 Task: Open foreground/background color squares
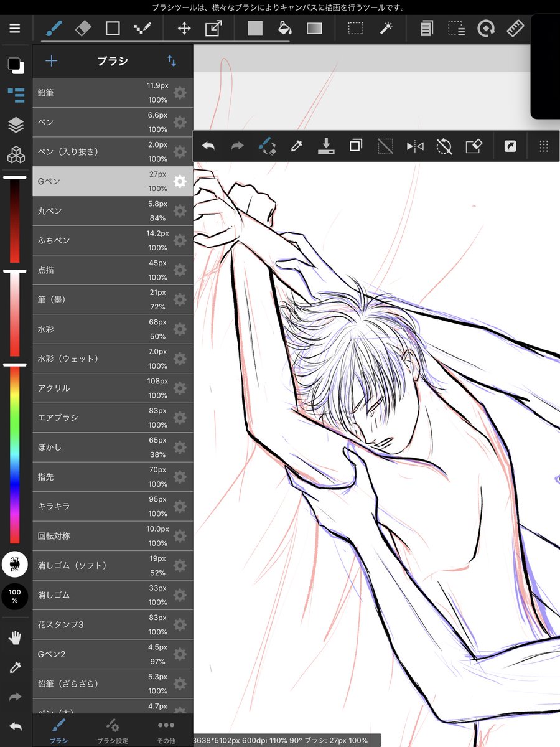tap(16, 65)
